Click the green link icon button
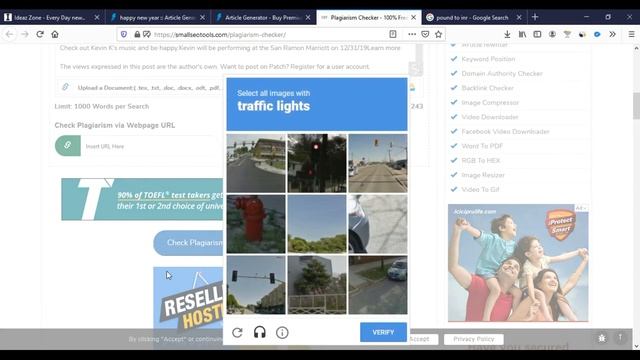 point(68,146)
